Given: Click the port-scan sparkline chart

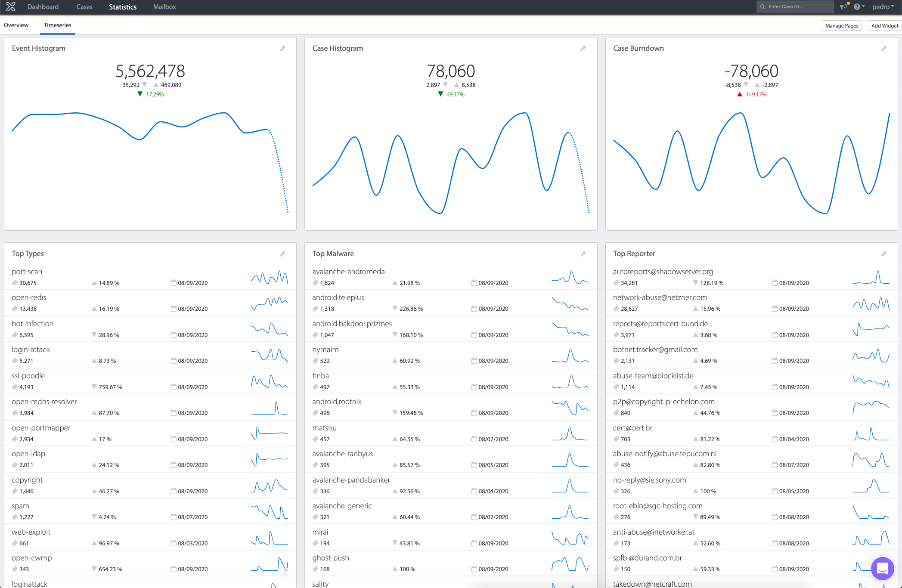Looking at the screenshot, I should 270,277.
